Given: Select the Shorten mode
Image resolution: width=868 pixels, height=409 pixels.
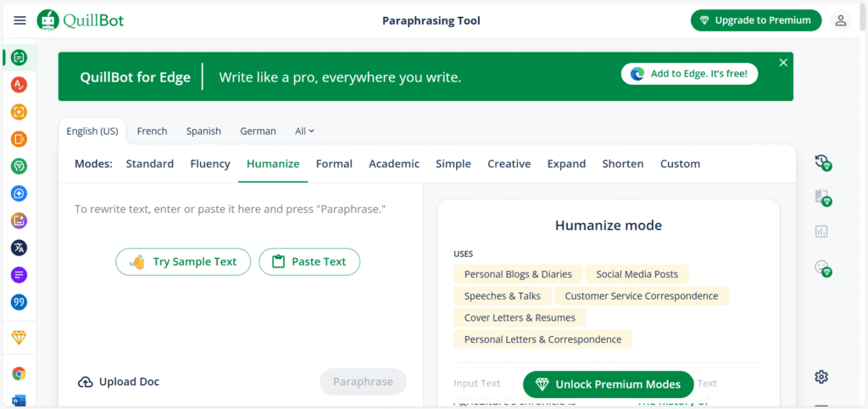Looking at the screenshot, I should click(623, 164).
